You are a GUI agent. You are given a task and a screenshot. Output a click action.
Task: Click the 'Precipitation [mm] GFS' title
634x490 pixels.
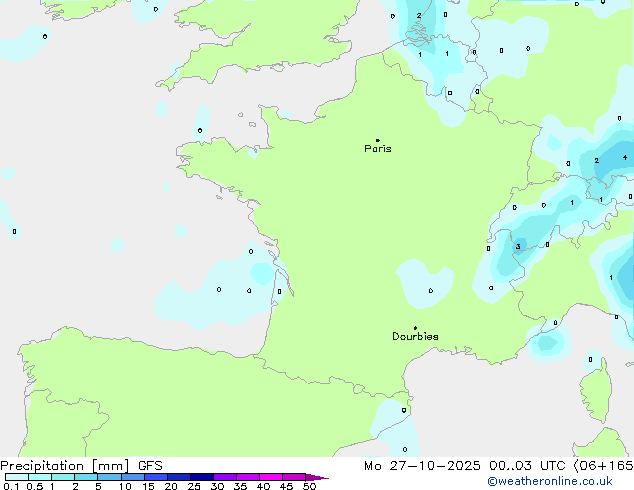(x=81, y=466)
